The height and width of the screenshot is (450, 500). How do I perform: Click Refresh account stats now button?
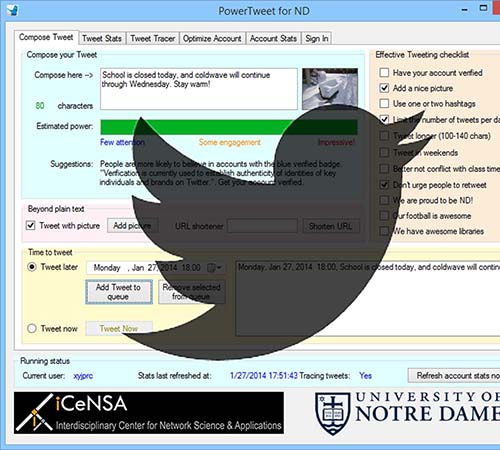coord(454,376)
